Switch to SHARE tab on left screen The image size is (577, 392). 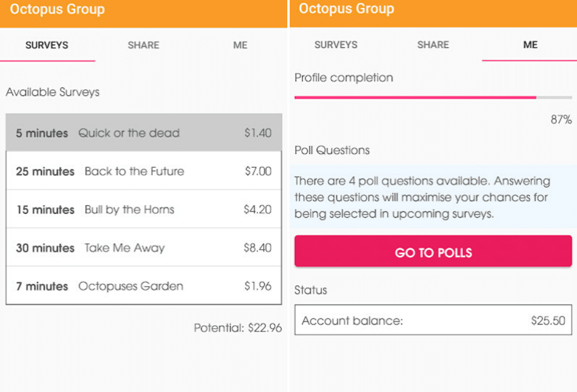pyautogui.click(x=144, y=45)
